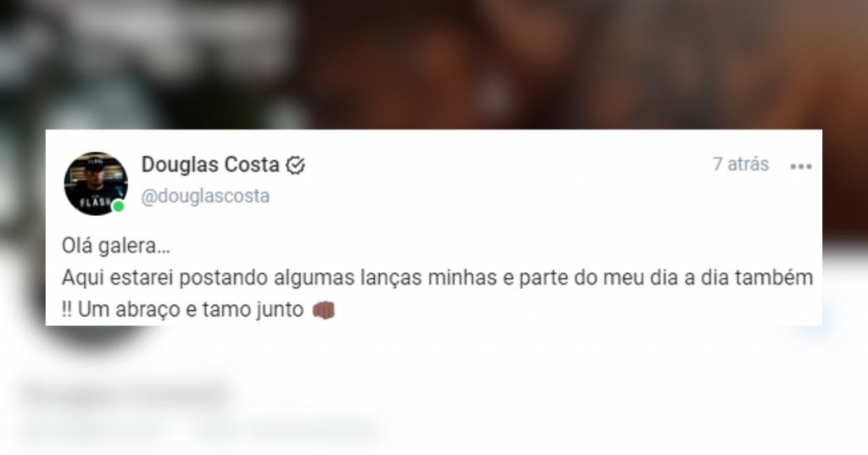
Task: Click the green online status dot
Action: point(118,207)
